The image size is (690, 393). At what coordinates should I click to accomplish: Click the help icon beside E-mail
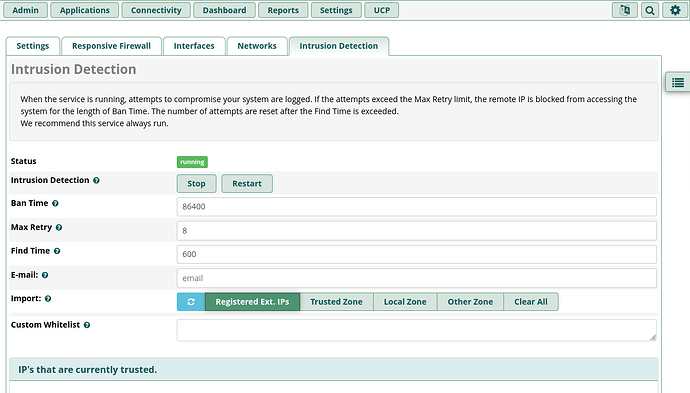tap(45, 275)
